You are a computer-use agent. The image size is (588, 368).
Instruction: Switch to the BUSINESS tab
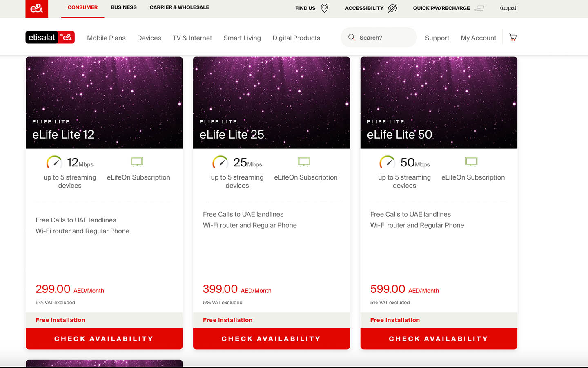click(x=124, y=7)
